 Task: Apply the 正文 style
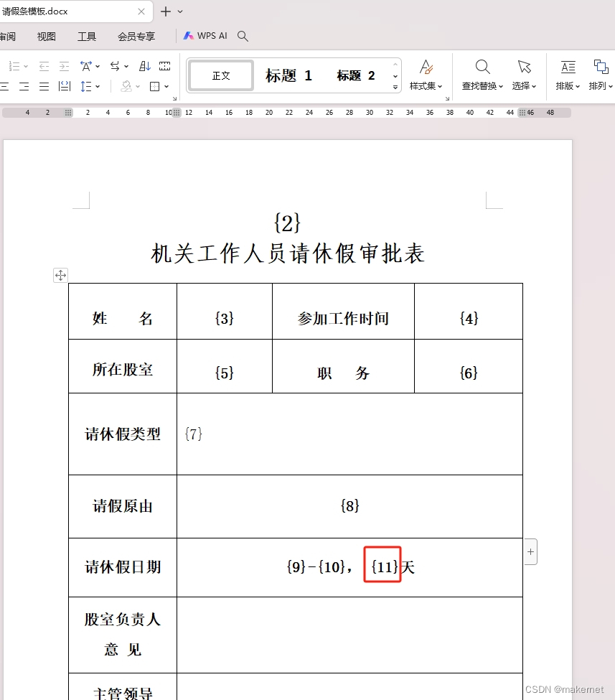[221, 75]
